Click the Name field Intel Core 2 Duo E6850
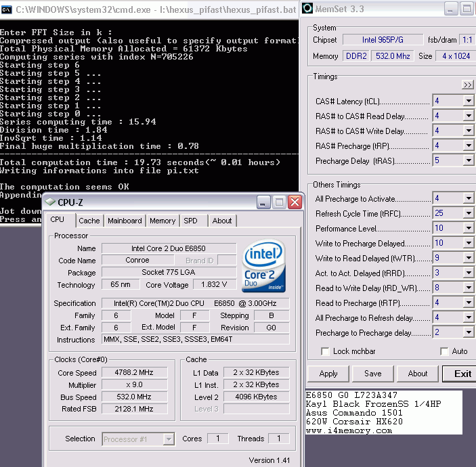Viewport: 476px width, 467px height. [169, 248]
